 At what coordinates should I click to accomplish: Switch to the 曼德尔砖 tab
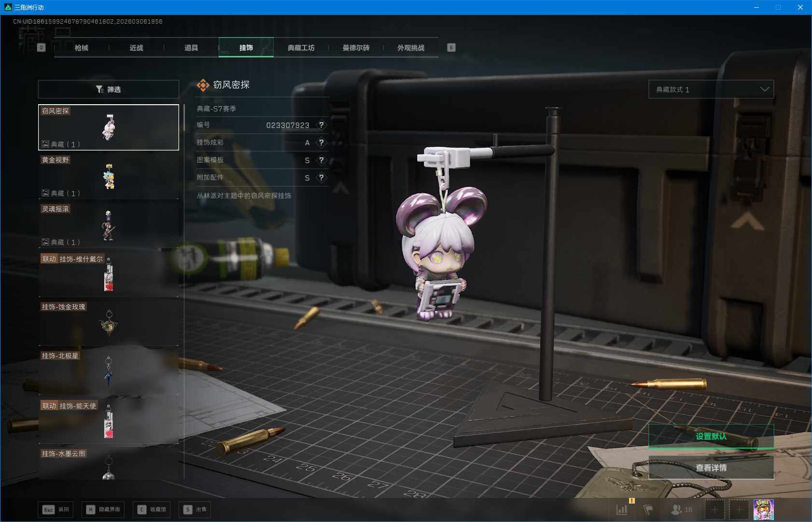356,48
